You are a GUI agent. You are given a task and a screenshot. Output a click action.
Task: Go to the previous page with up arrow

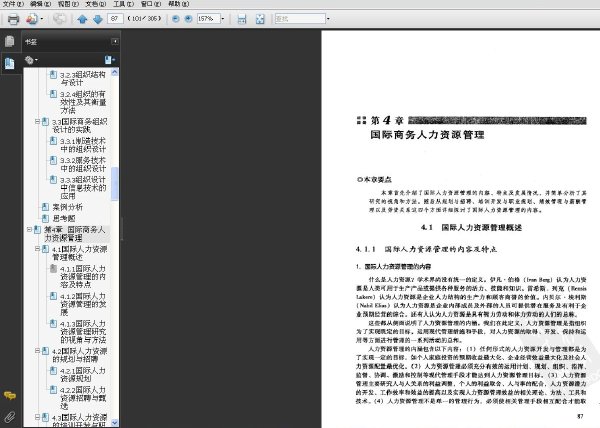(82, 19)
